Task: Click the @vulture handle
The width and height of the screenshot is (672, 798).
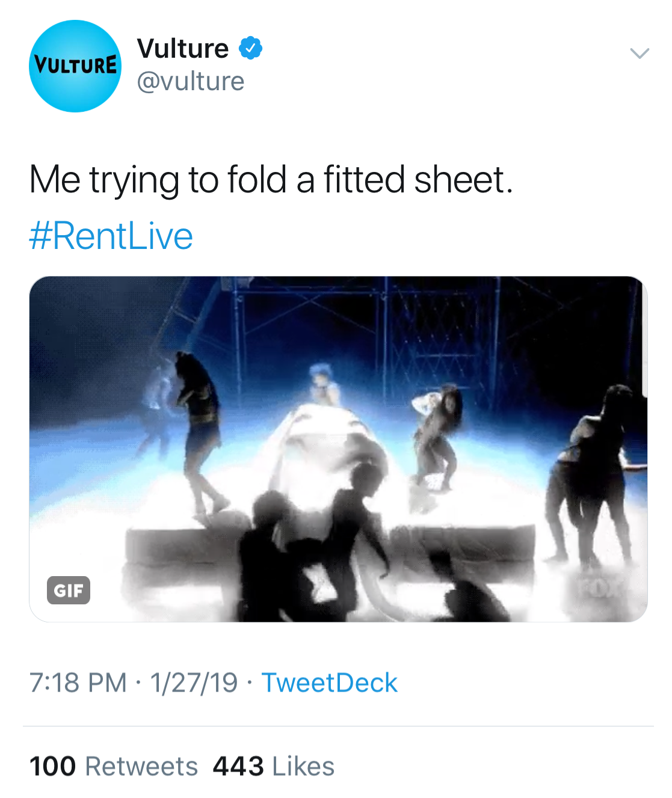Action: (x=190, y=81)
